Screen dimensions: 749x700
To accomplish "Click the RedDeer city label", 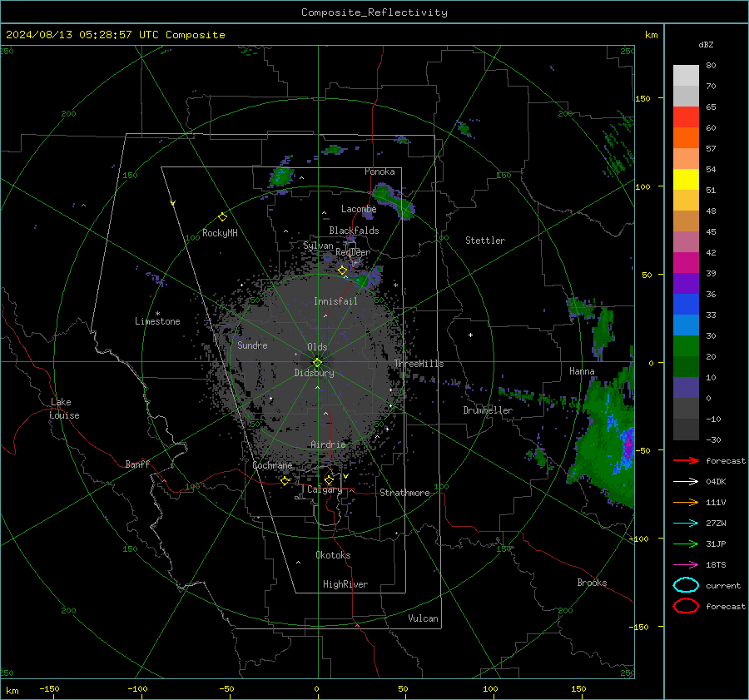I will (x=353, y=252).
